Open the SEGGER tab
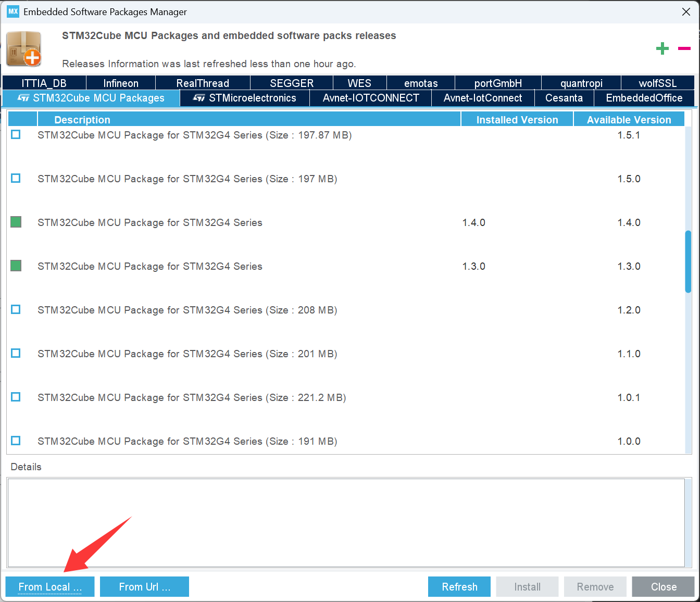700x602 pixels. 292,83
